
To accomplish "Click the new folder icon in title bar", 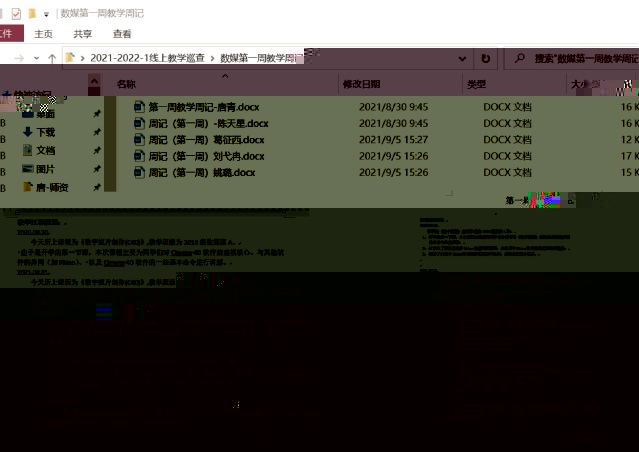I will point(32,14).
